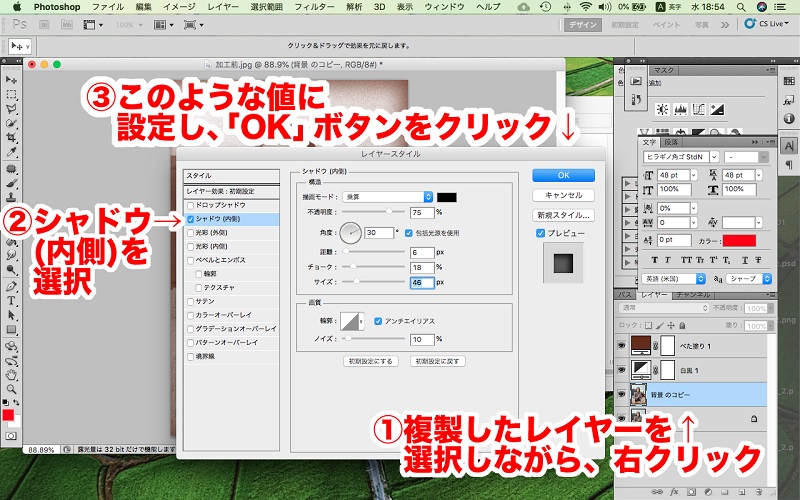Enable the 光彩 (外側) checkbox

[x=190, y=233]
